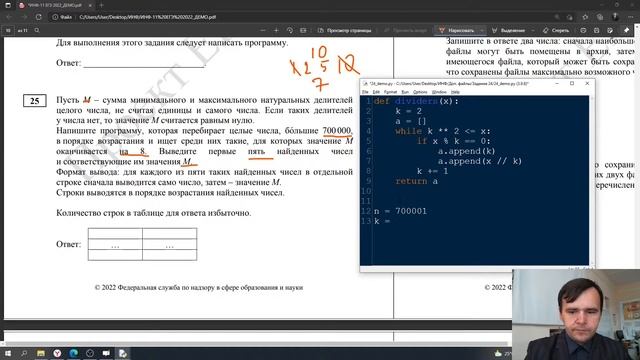Expand the highlight tool color options
The height and width of the screenshot is (360, 640).
tap(533, 30)
